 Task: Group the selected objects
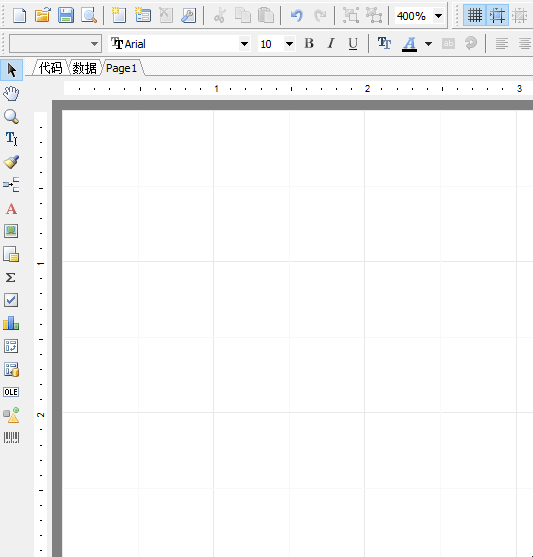(x=351, y=16)
